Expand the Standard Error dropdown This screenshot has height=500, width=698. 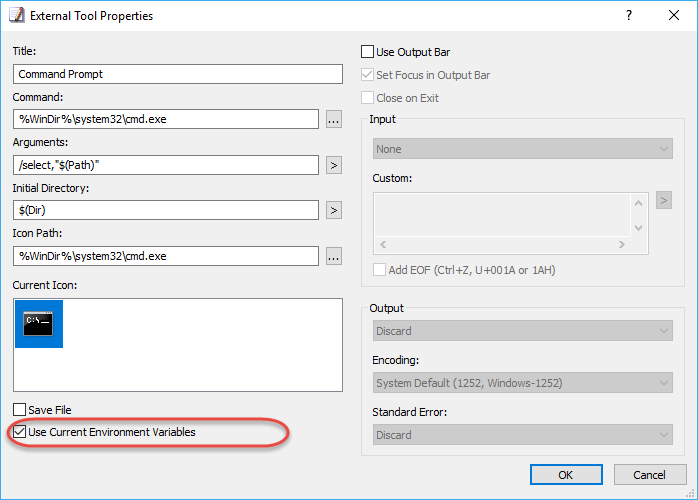point(523,435)
